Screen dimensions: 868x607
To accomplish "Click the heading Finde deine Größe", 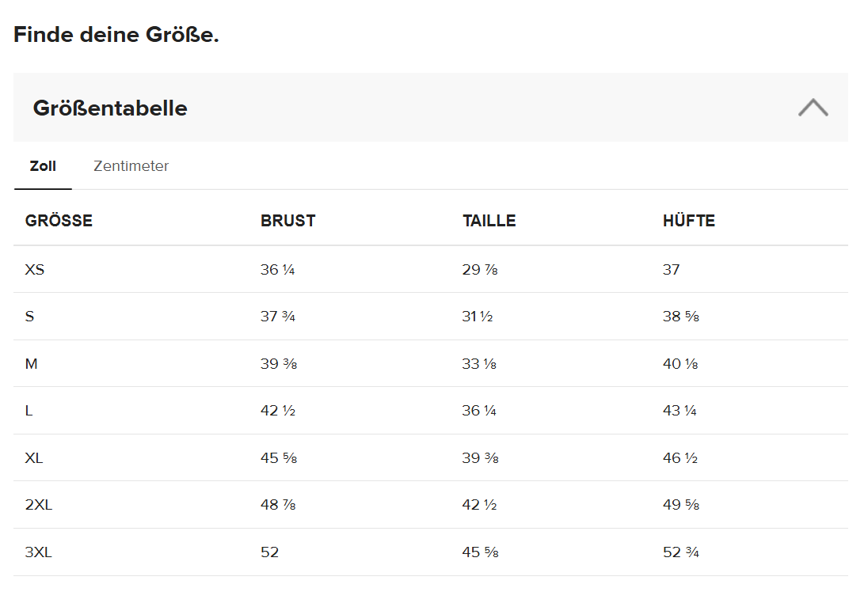I will click(116, 35).
